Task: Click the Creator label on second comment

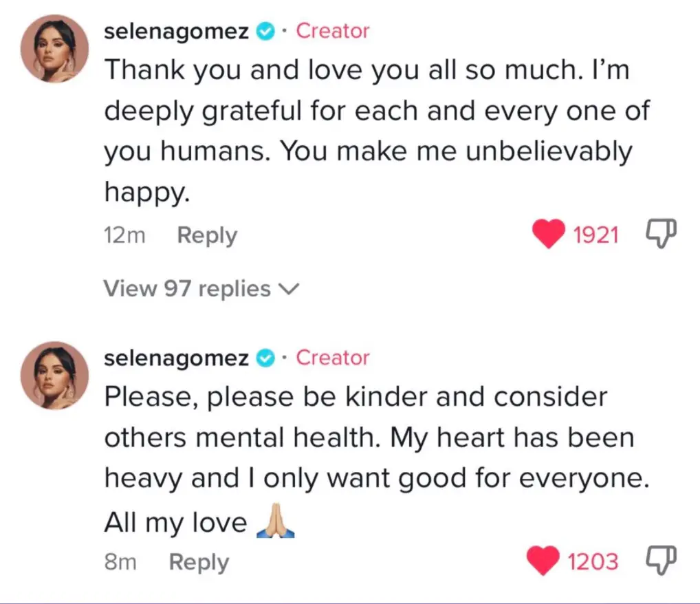Action: click(332, 358)
